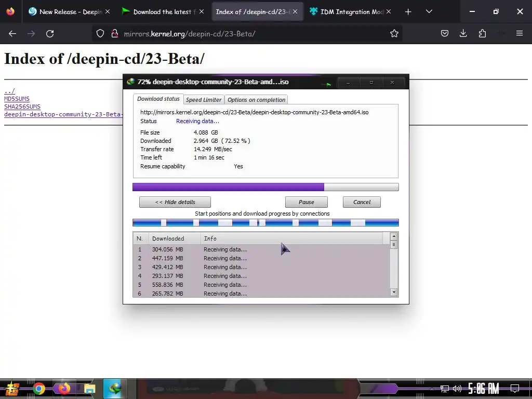Close the IDM Integration Module tab
This screenshot has height=399, width=532.
pos(389,11)
